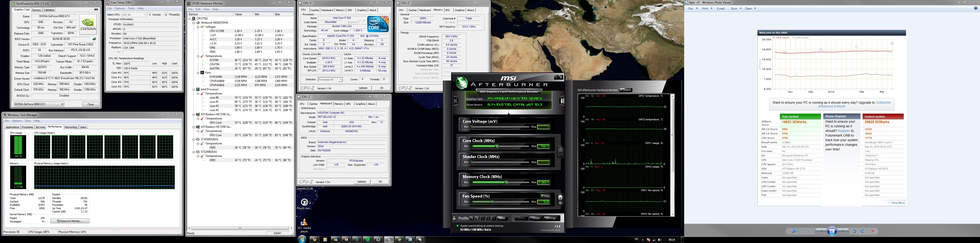The width and height of the screenshot is (980, 243).
Task: Switch to the Sensors tab in GPU-Z
Action: pyautogui.click(x=37, y=10)
